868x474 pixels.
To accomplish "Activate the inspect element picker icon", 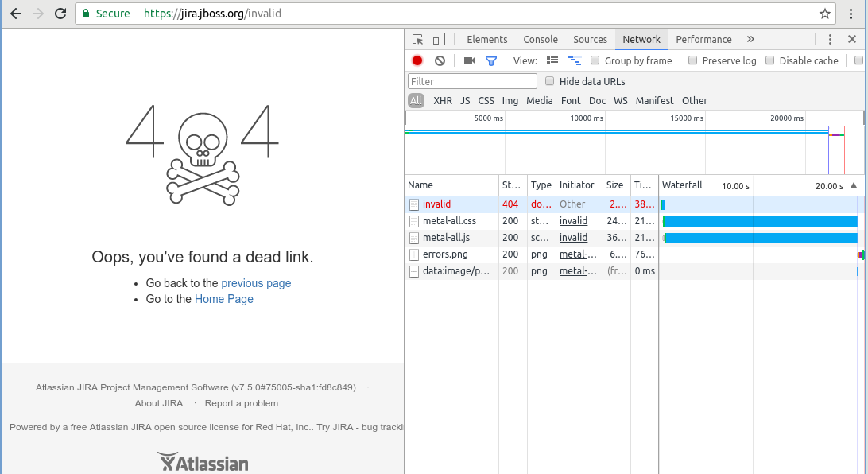I will click(x=418, y=39).
